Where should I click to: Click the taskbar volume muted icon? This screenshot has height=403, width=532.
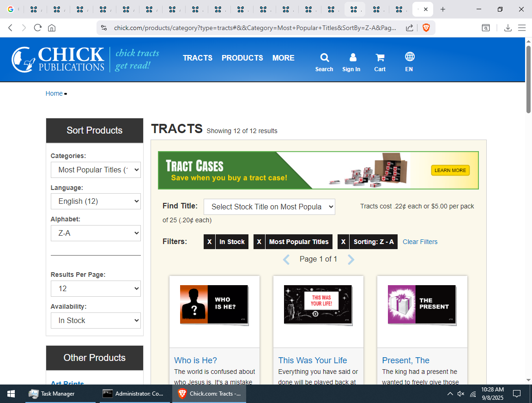(461, 394)
